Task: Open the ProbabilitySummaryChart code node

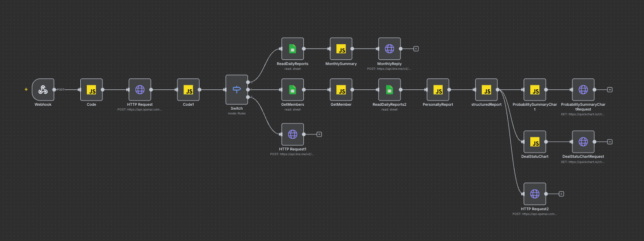Action: click(535, 90)
